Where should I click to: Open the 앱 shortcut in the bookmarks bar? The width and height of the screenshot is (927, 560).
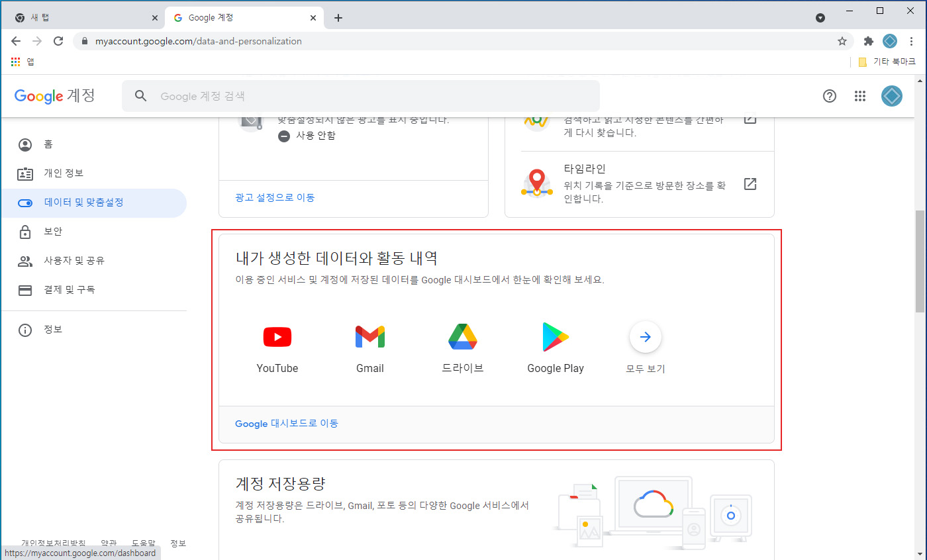pyautogui.click(x=23, y=62)
